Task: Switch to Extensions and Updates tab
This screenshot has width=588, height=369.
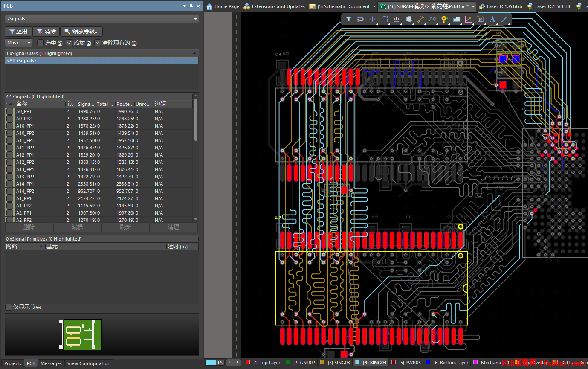Action: point(274,6)
